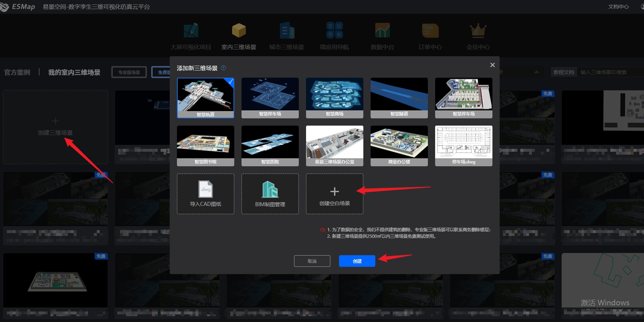Open 数据中台 from the top navigation

click(x=382, y=36)
